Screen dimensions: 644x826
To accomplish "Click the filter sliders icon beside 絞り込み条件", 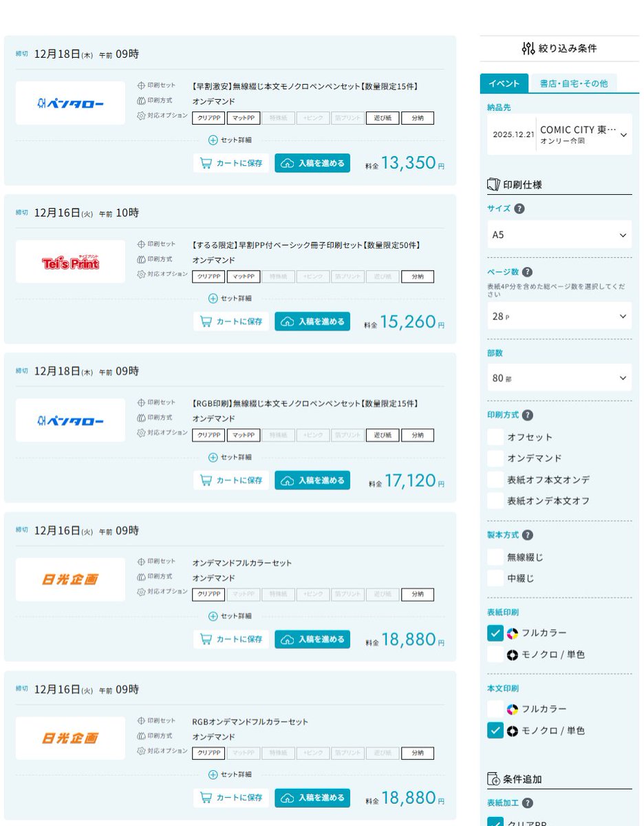I will click(528, 49).
